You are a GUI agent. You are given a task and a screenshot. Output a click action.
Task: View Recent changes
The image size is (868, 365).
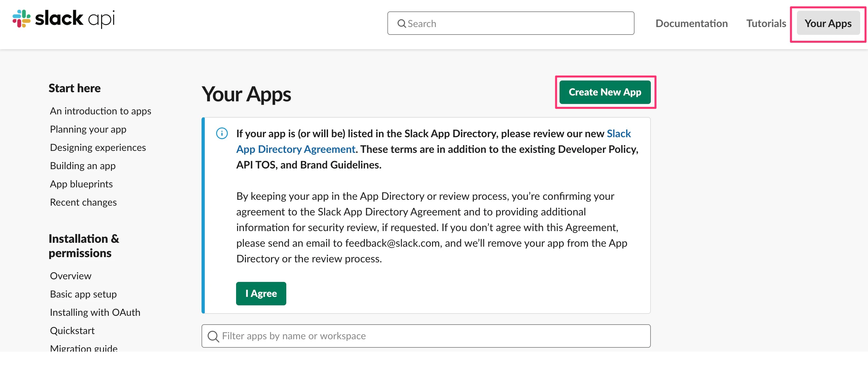[x=83, y=202]
